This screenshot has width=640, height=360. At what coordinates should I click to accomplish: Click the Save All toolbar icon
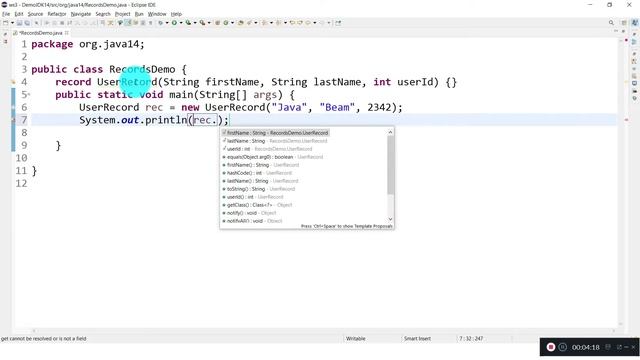point(27,23)
